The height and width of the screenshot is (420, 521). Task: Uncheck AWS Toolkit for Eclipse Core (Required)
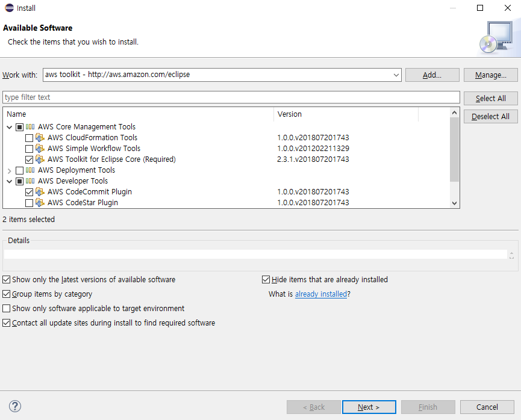30,159
